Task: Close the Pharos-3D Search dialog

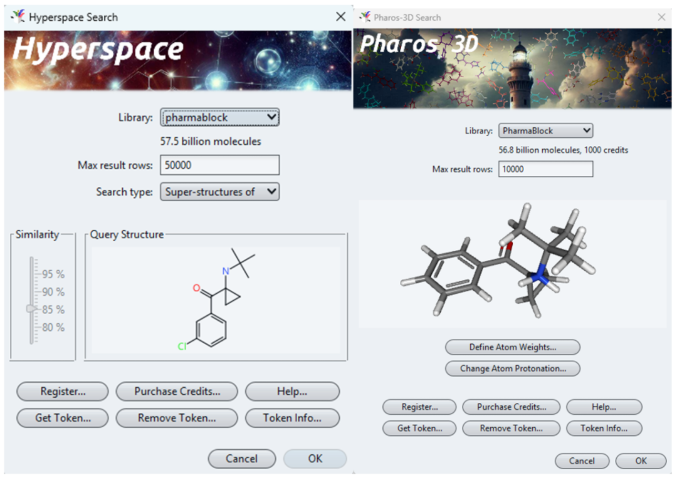Action: tap(661, 17)
